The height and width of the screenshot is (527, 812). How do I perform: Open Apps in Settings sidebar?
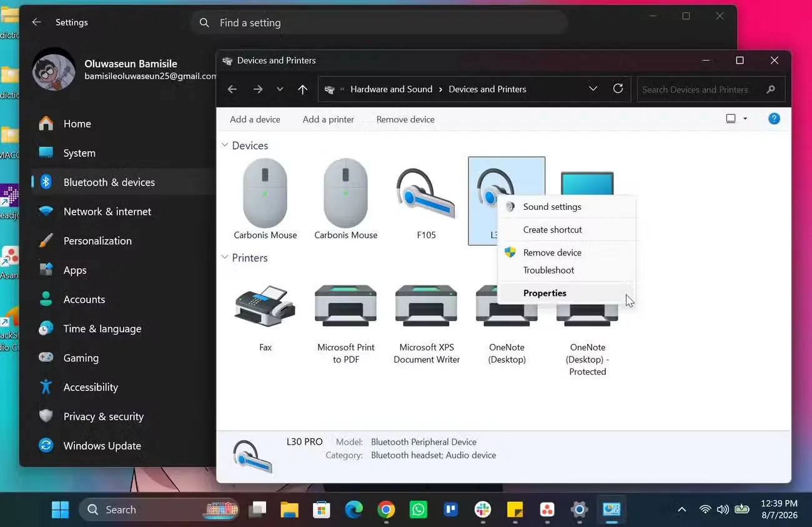[123, 270]
